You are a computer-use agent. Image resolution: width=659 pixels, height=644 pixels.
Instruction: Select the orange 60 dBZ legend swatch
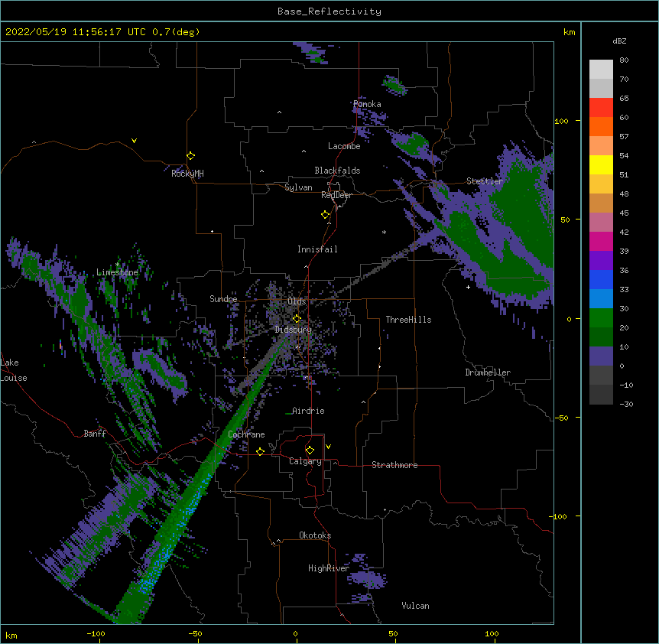[601, 126]
